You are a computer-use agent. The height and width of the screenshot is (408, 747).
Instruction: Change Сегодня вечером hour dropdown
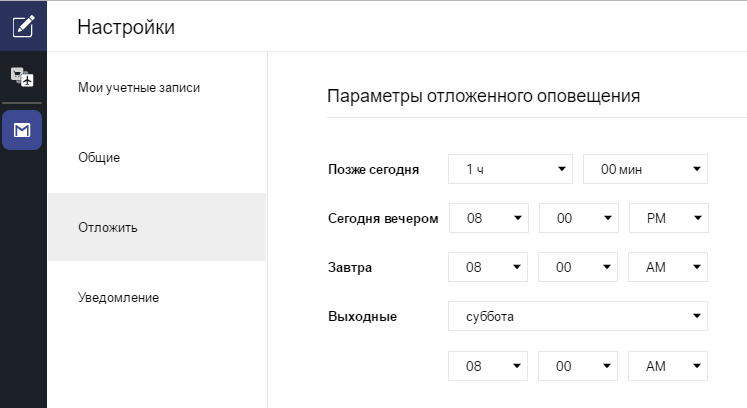[x=489, y=218]
